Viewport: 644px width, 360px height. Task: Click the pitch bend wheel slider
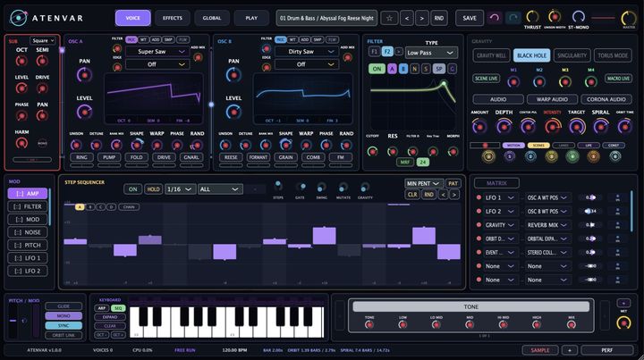click(x=13, y=321)
